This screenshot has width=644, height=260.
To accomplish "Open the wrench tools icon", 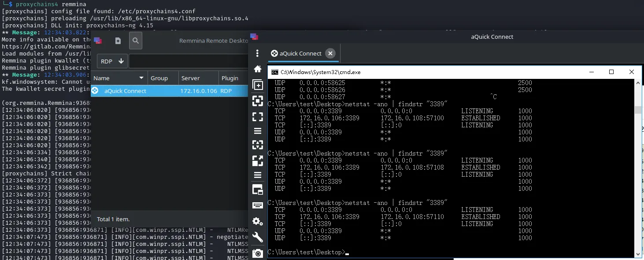I will point(258,238).
